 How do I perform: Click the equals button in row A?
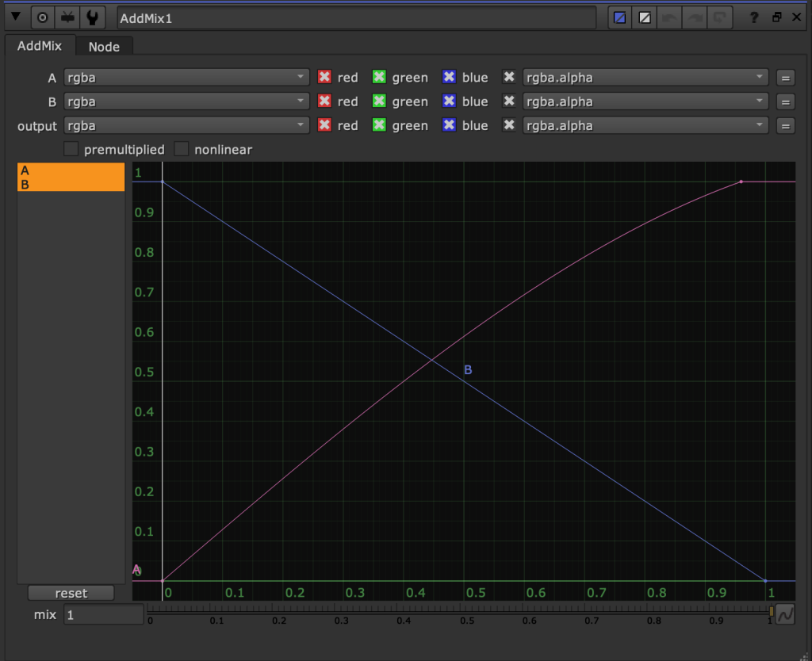(786, 78)
